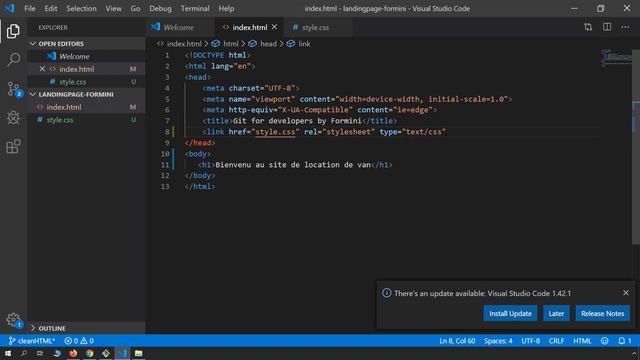Screen dimensions: 640x360
Task: Click the Open Changes compare icon
Action: 588,27
